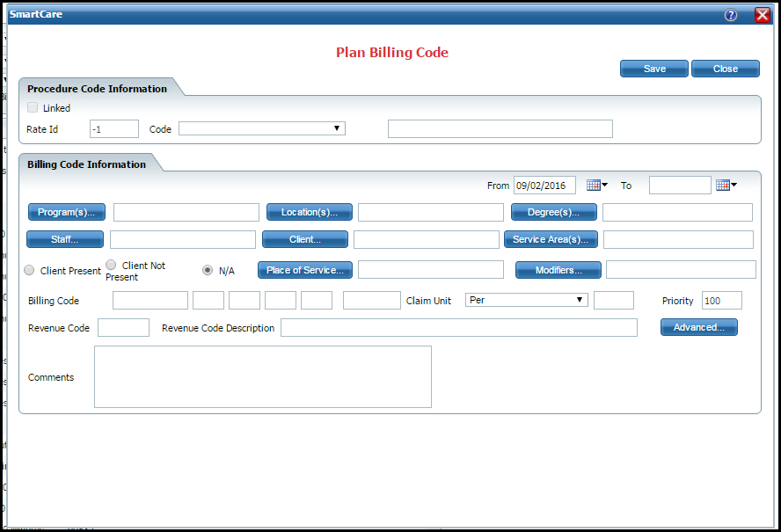Open the Location(s) selector
Image resolution: width=781 pixels, height=532 pixels.
point(309,212)
